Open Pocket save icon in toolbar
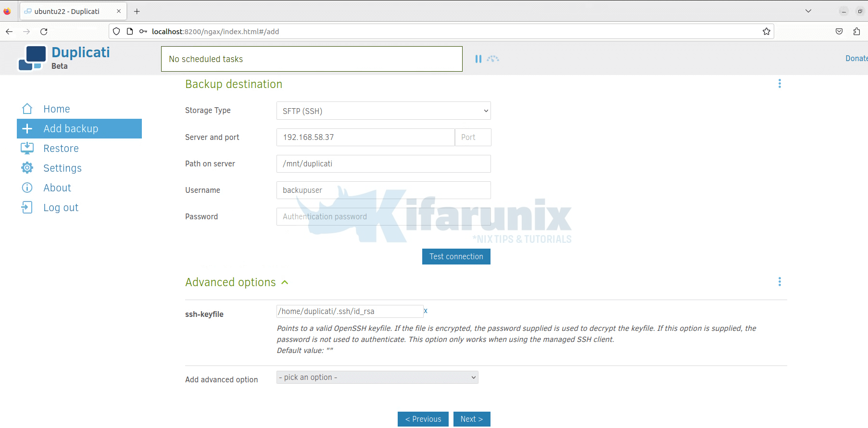The height and width of the screenshot is (428, 868). (x=839, y=31)
